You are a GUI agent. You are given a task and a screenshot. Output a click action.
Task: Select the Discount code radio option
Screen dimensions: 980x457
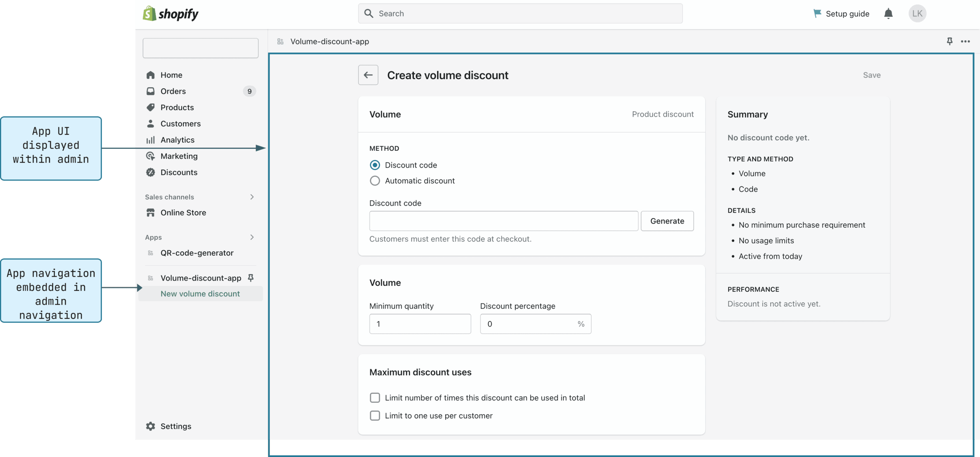pyautogui.click(x=375, y=165)
